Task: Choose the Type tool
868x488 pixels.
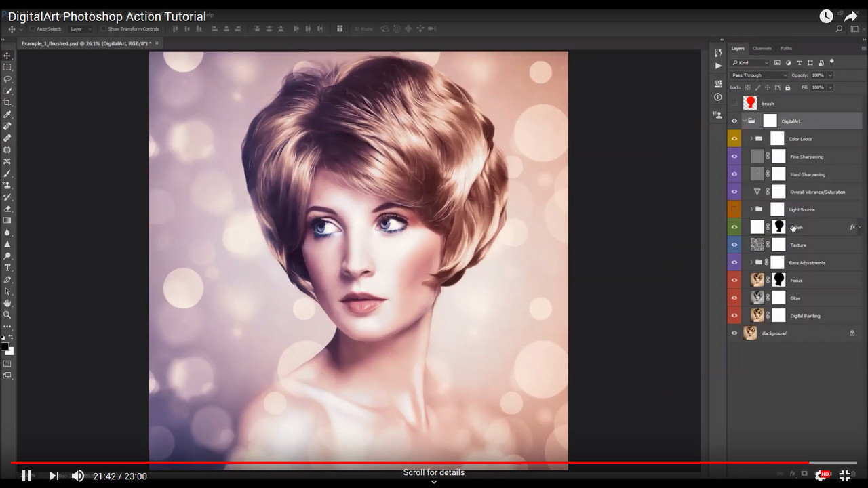Action: pyautogui.click(x=7, y=268)
